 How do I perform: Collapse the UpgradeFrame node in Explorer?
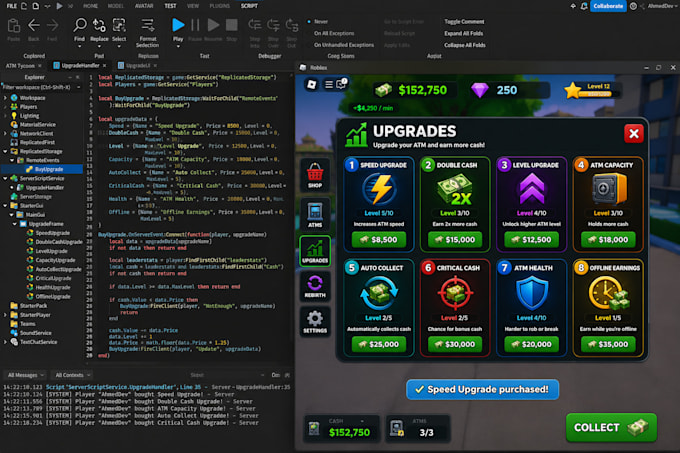coord(15,224)
